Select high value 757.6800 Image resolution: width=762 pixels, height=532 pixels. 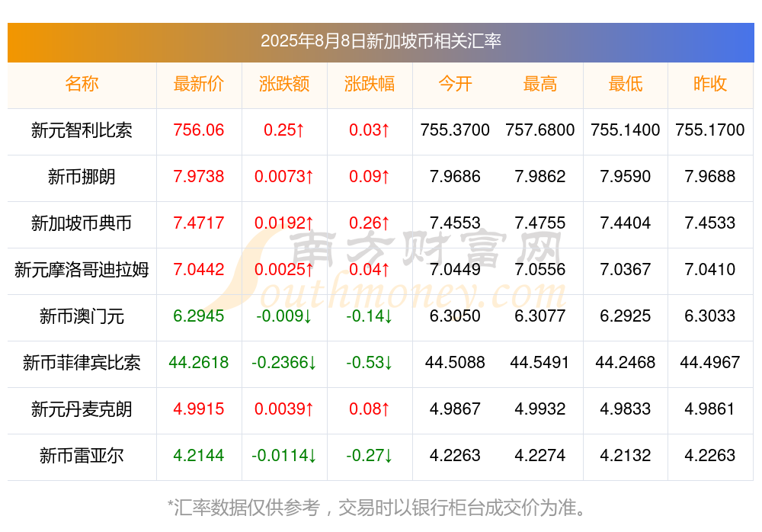point(540,130)
